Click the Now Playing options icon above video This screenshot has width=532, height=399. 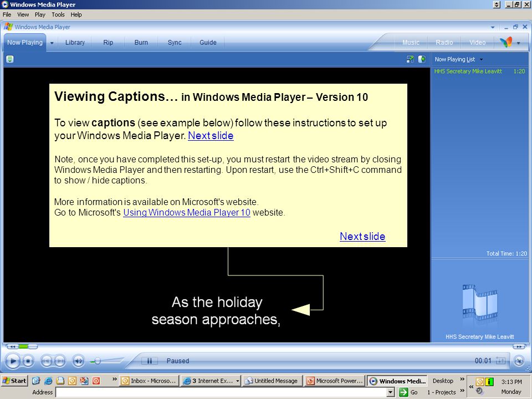10,59
